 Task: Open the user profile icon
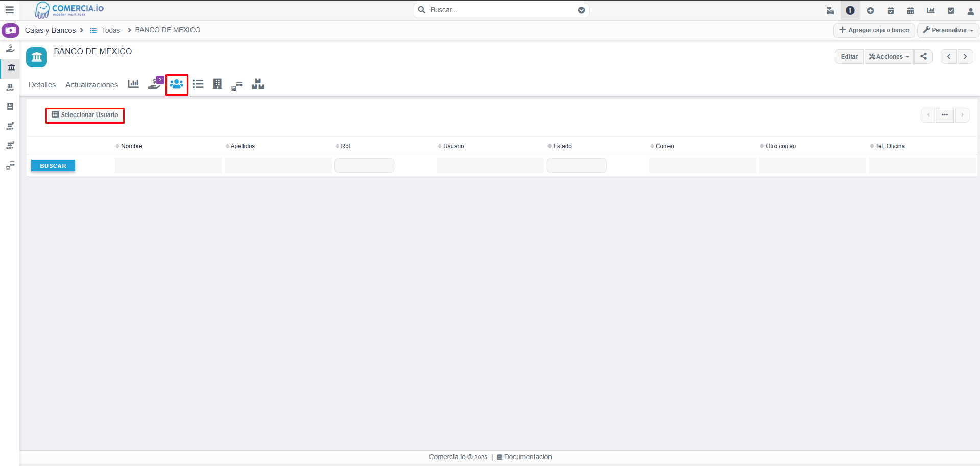click(x=971, y=11)
